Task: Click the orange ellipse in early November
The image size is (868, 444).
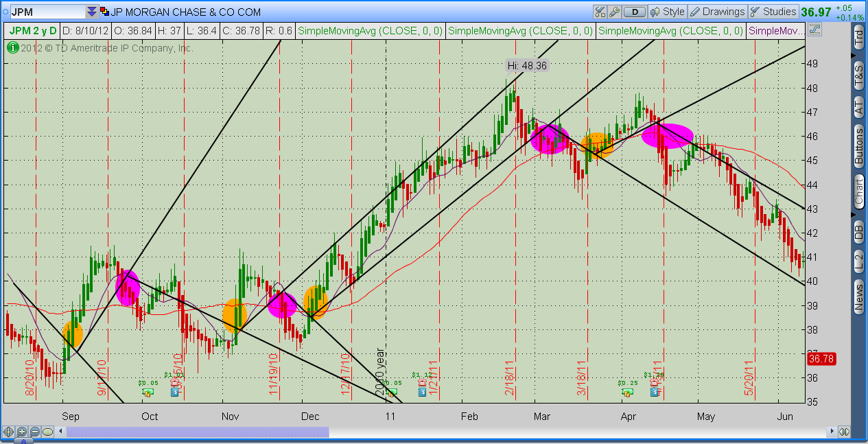Action: tap(234, 316)
